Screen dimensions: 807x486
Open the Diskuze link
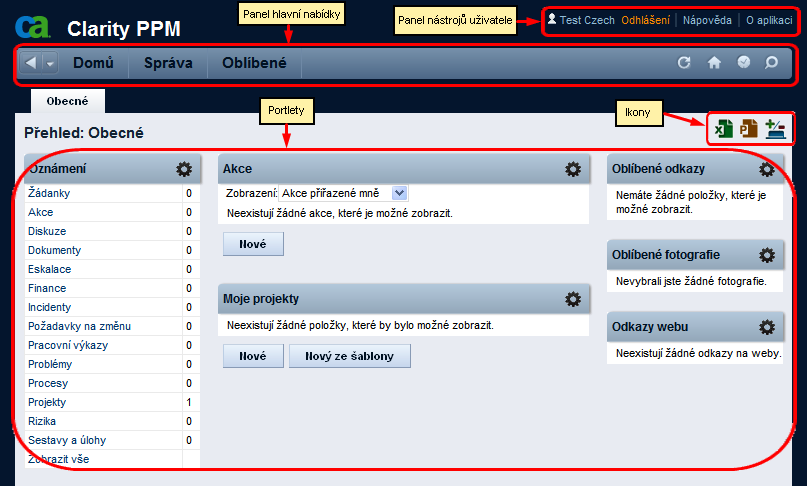point(47,231)
